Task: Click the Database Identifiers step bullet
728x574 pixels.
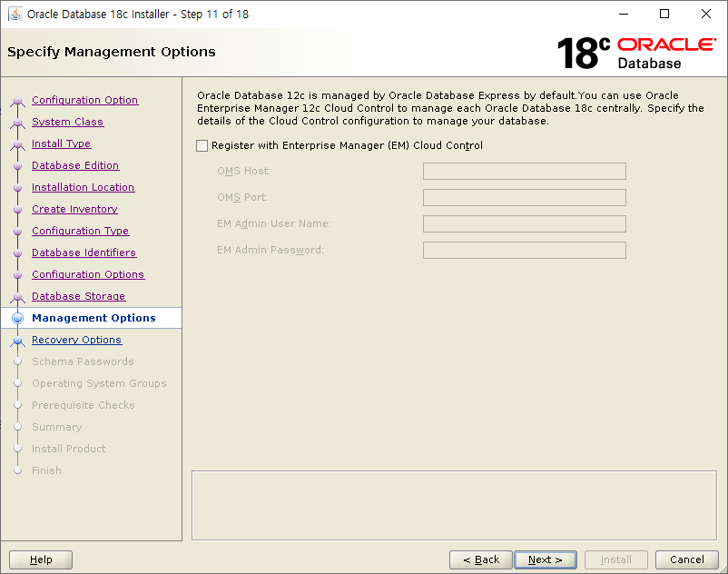Action: (17, 253)
